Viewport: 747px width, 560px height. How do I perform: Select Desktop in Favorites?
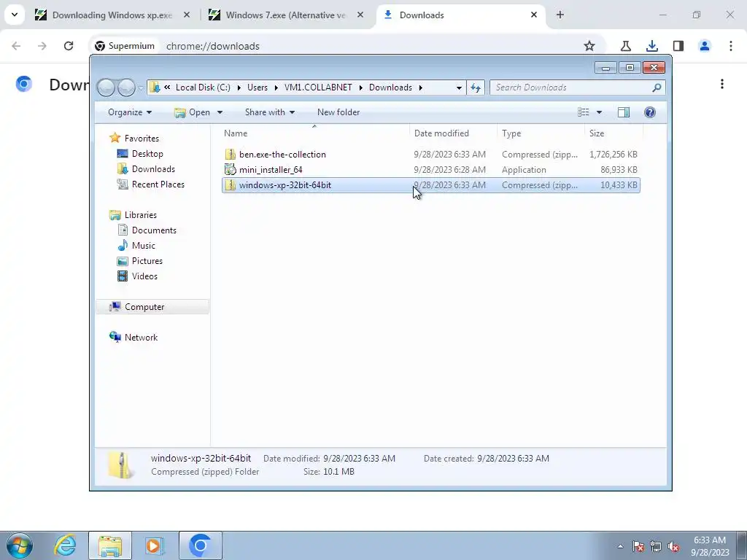pos(147,154)
